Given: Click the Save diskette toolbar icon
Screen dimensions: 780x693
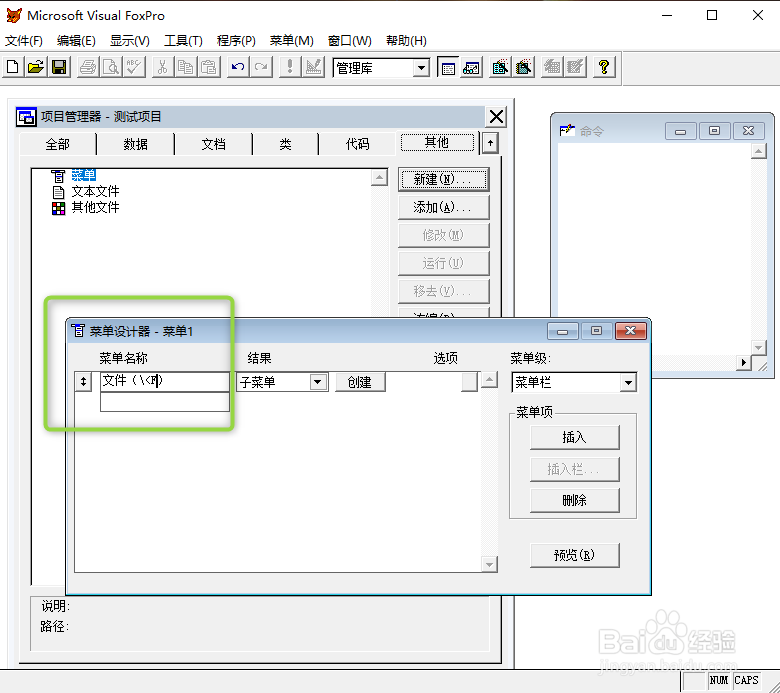Looking at the screenshot, I should [x=59, y=67].
